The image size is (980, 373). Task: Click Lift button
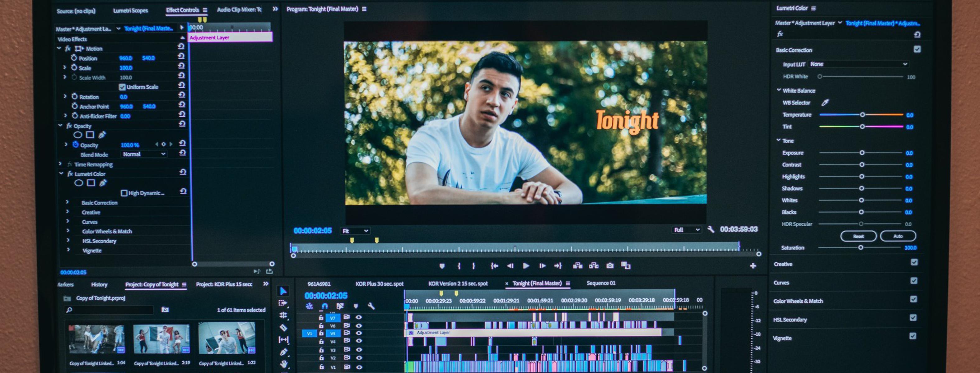(577, 265)
